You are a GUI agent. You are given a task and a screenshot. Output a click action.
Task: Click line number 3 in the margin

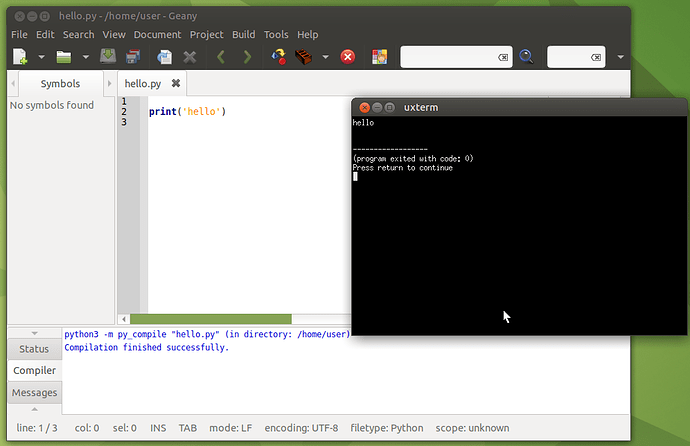124,122
